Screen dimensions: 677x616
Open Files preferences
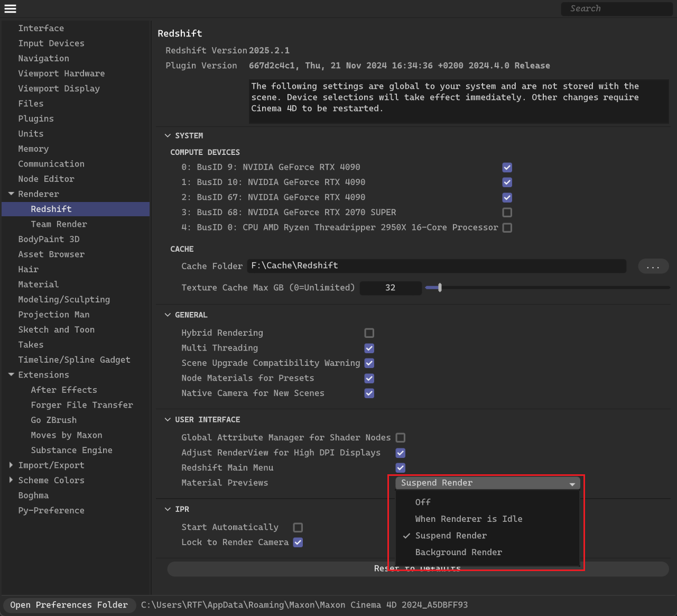tap(31, 104)
